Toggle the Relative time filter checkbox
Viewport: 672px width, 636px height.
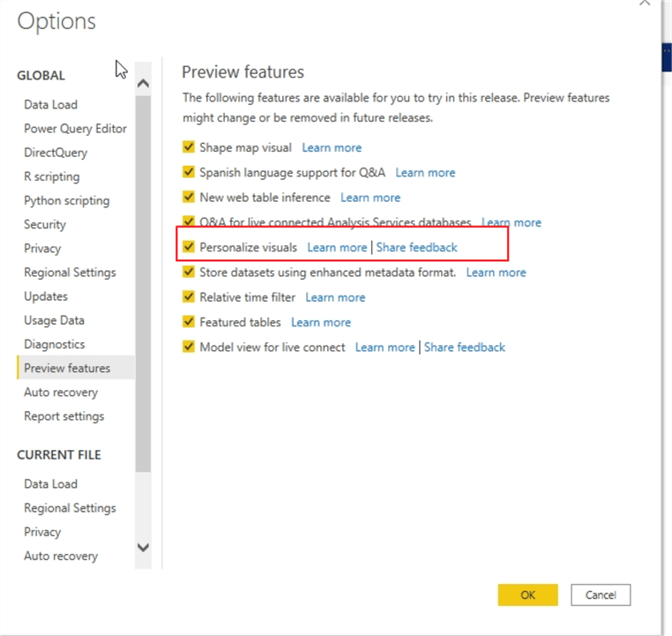pos(188,297)
